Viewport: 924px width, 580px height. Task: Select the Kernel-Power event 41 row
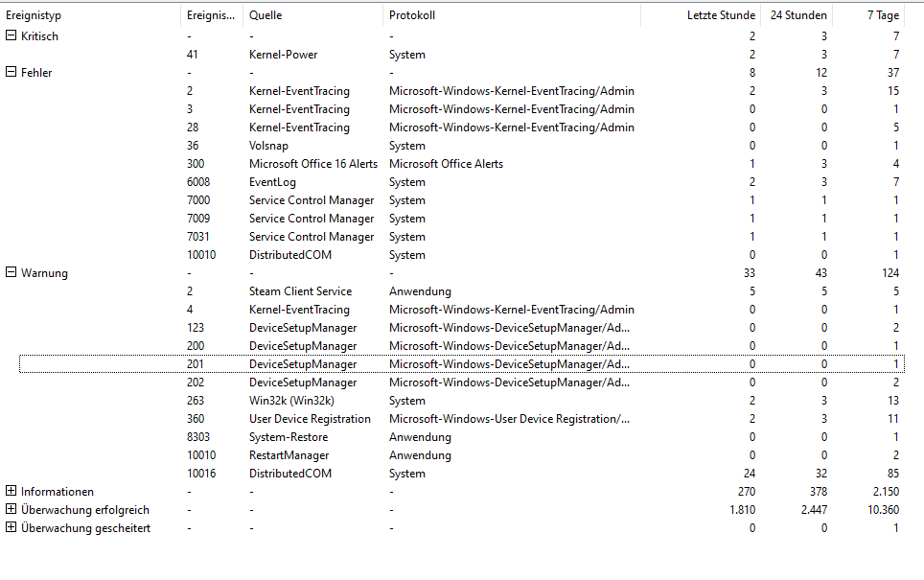click(x=461, y=55)
